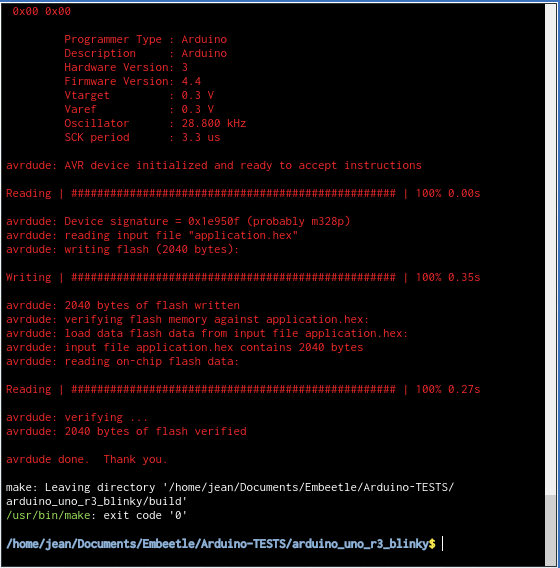560x568 pixels.
Task: Click the "make: Leaving directory" output line
Action: [230, 494]
